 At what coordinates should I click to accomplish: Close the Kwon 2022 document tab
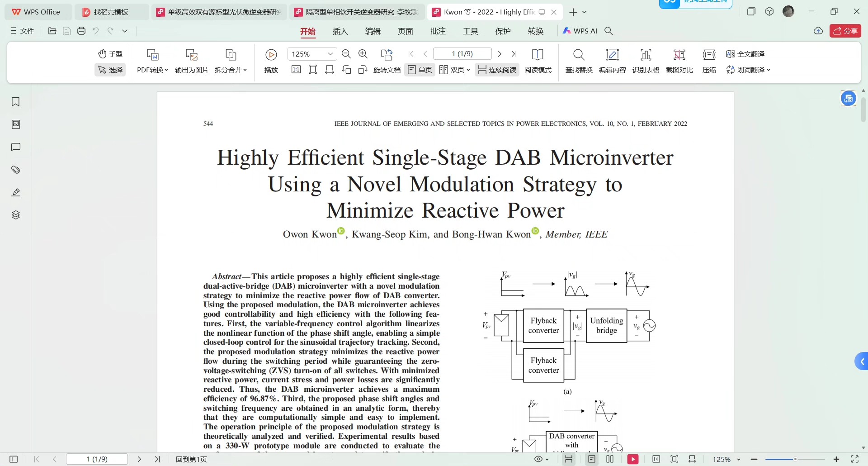[554, 12]
